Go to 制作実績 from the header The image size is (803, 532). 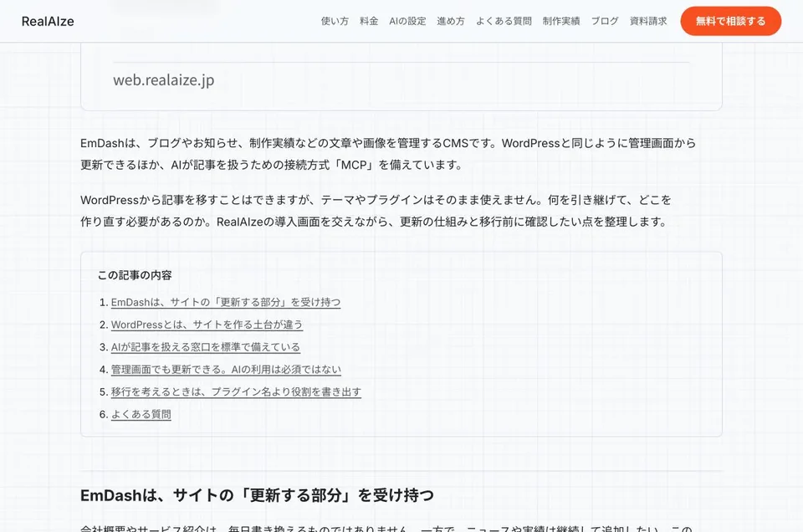561,21
